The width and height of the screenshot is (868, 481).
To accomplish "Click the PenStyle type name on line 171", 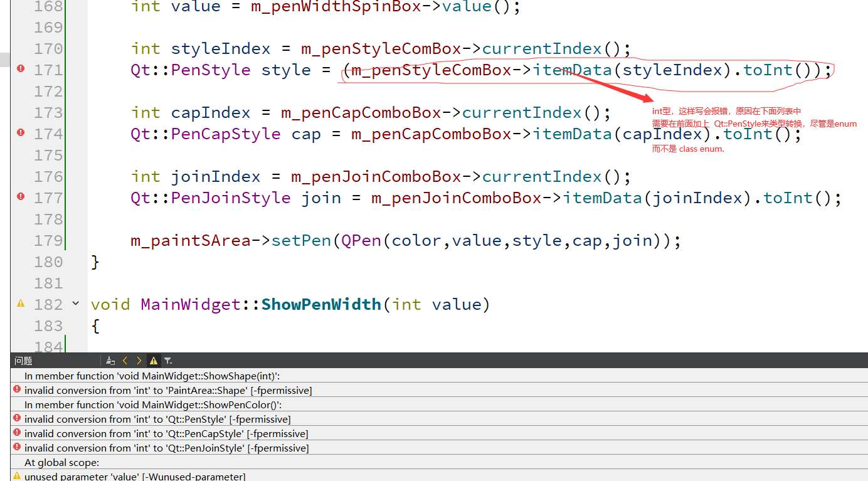I will click(x=211, y=70).
